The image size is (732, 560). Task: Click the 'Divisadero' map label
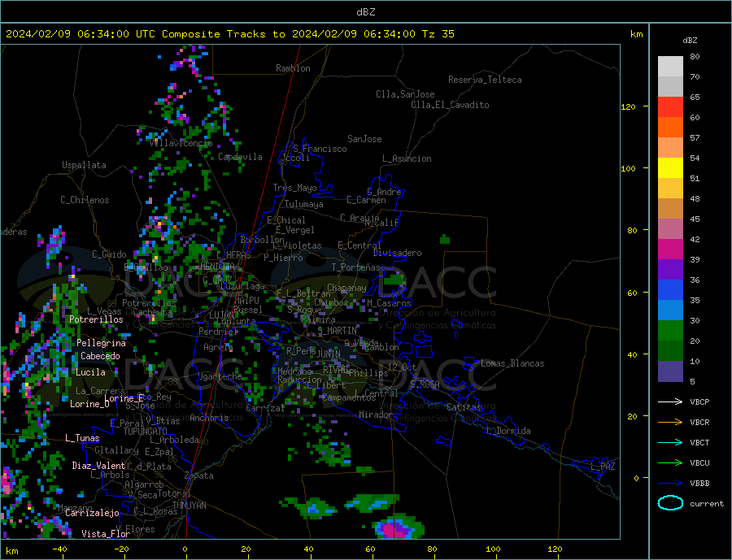397,253
